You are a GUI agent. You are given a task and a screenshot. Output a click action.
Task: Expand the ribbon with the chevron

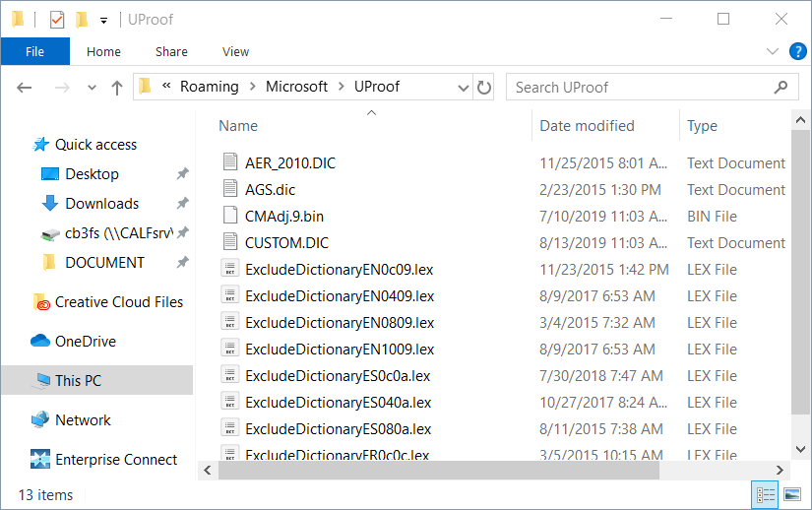[x=772, y=51]
